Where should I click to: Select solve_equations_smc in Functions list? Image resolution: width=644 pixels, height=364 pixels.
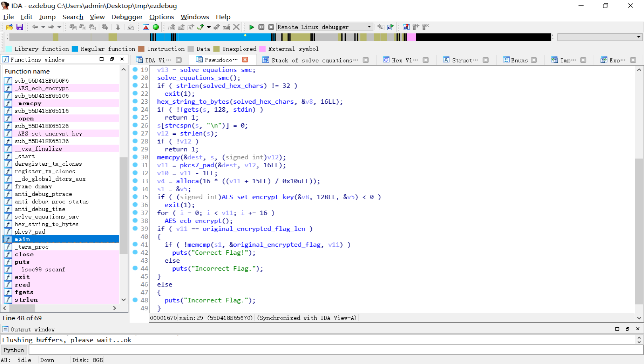(x=62, y=217)
